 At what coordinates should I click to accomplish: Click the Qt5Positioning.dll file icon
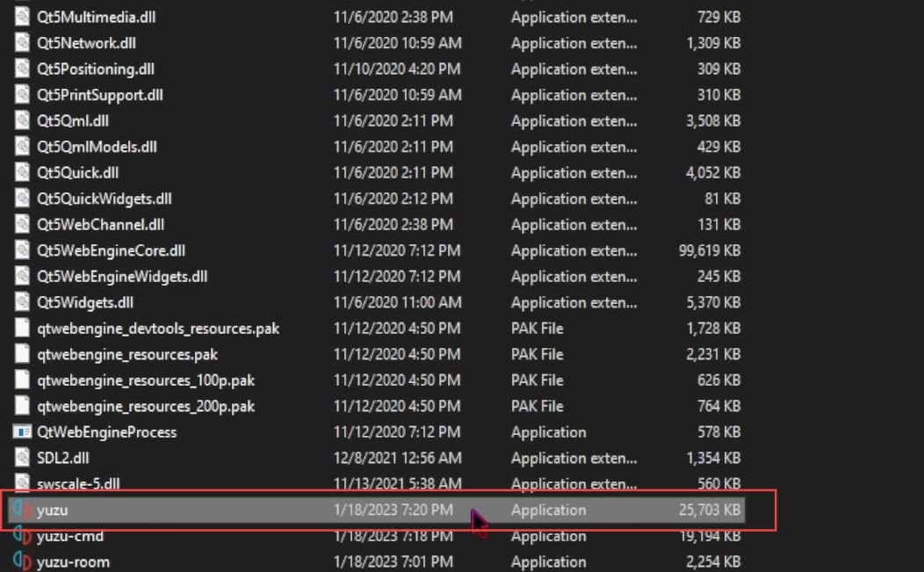point(22,69)
